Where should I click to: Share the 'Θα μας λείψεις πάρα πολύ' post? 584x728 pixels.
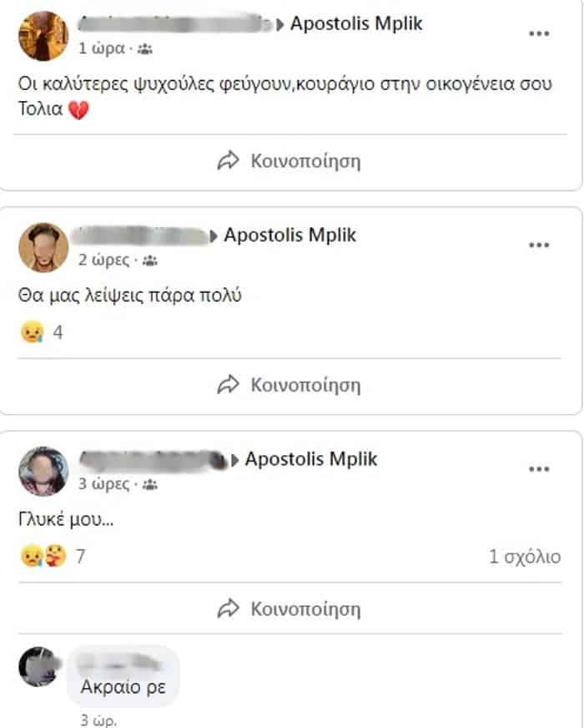tap(289, 385)
